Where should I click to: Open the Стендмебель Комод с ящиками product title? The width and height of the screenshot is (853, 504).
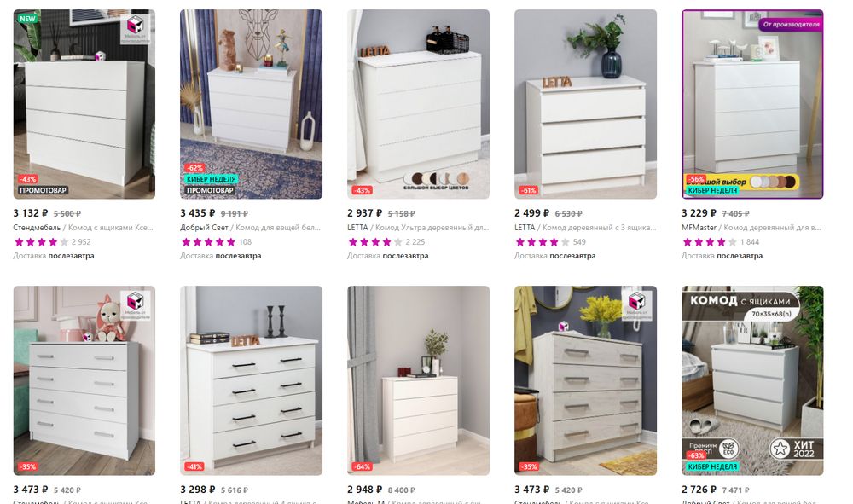coord(84,227)
